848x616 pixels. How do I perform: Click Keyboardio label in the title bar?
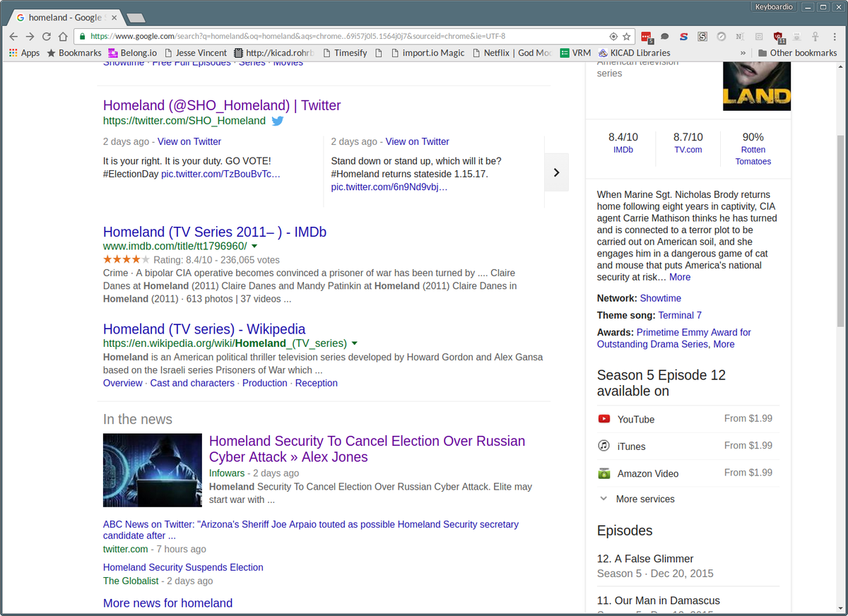(775, 7)
